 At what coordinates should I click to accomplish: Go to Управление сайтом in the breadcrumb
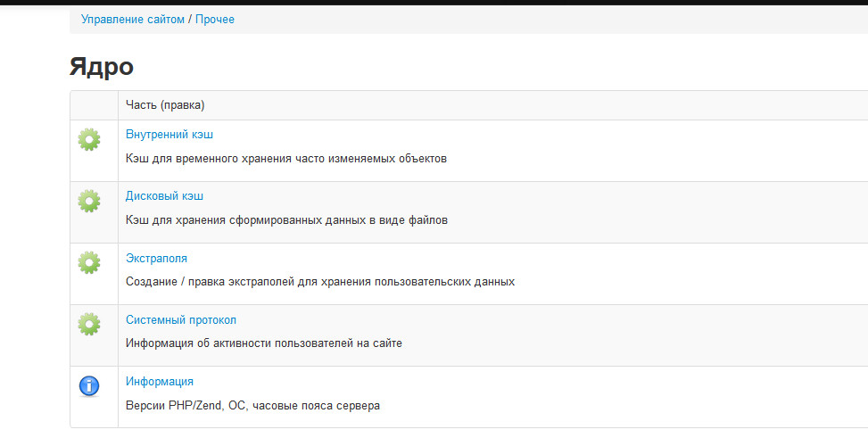click(133, 19)
